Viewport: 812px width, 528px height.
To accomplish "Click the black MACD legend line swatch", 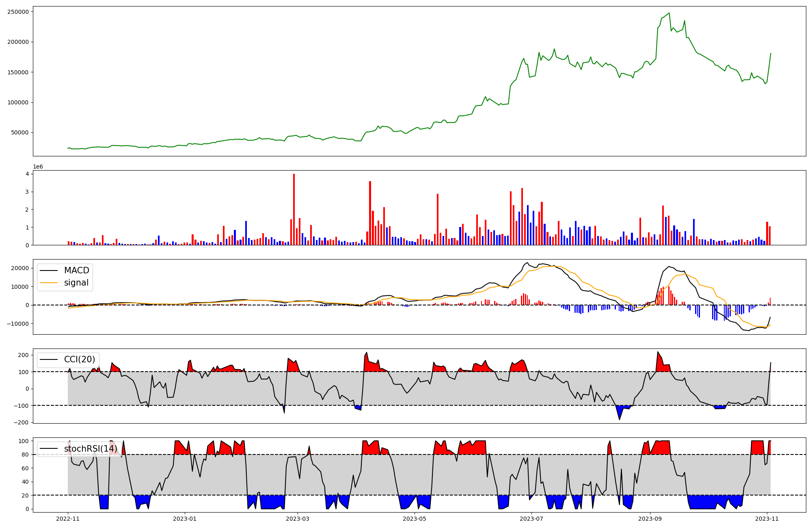I will coord(50,271).
